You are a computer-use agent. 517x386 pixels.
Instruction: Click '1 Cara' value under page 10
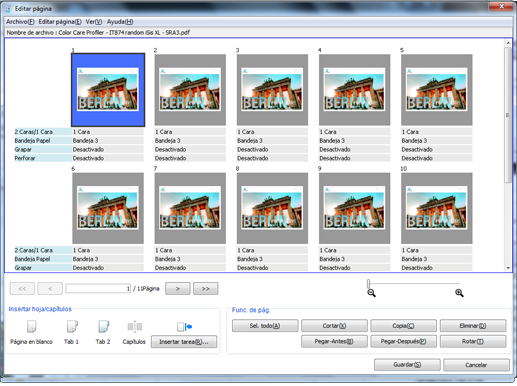pyautogui.click(x=437, y=250)
